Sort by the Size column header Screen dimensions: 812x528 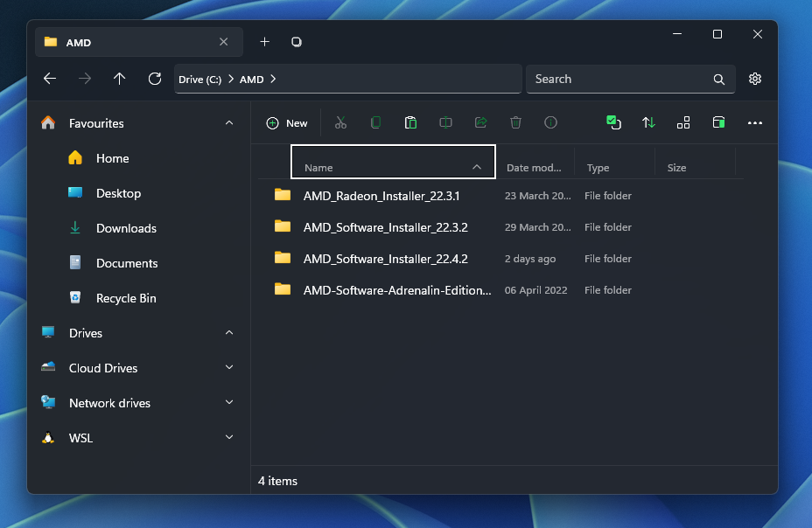point(677,168)
